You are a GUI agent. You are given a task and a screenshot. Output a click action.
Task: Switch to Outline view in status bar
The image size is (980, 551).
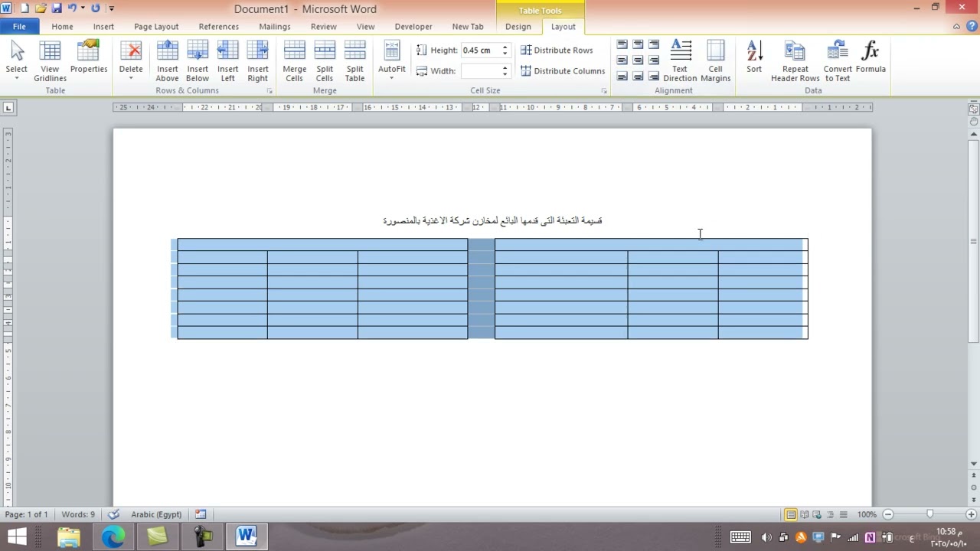(x=830, y=514)
